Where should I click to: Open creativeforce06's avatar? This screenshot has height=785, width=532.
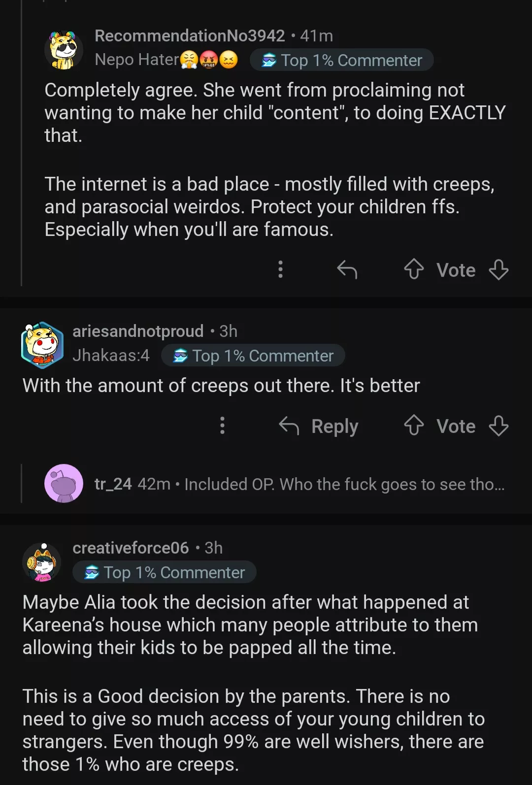coord(42,562)
